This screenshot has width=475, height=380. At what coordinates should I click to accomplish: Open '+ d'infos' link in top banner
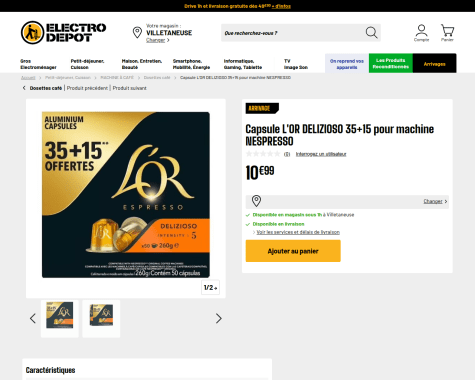click(x=281, y=6)
